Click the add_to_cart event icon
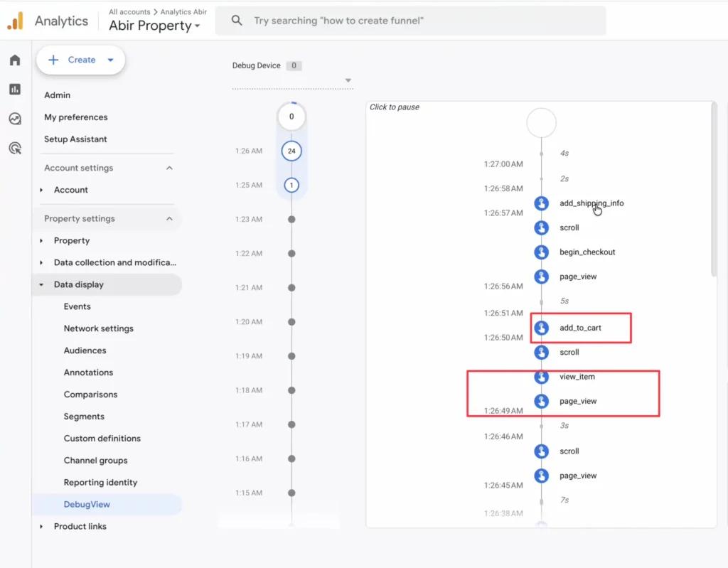This screenshot has height=568, width=728. click(x=542, y=328)
